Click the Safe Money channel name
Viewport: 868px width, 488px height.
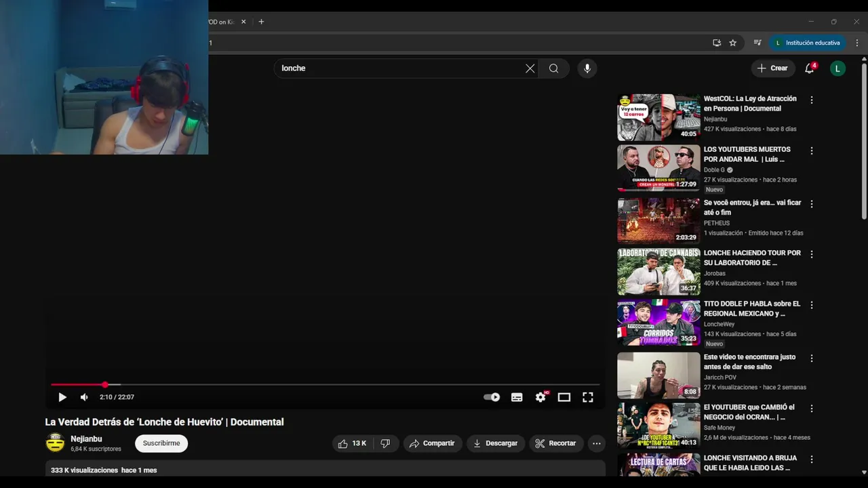coord(719,428)
